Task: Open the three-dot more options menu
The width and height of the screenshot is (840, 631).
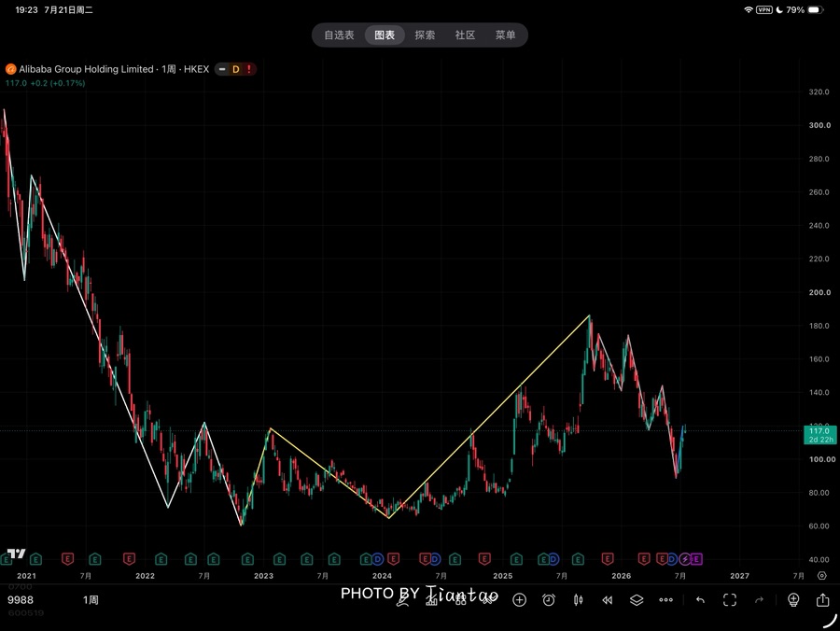Action: [x=665, y=600]
